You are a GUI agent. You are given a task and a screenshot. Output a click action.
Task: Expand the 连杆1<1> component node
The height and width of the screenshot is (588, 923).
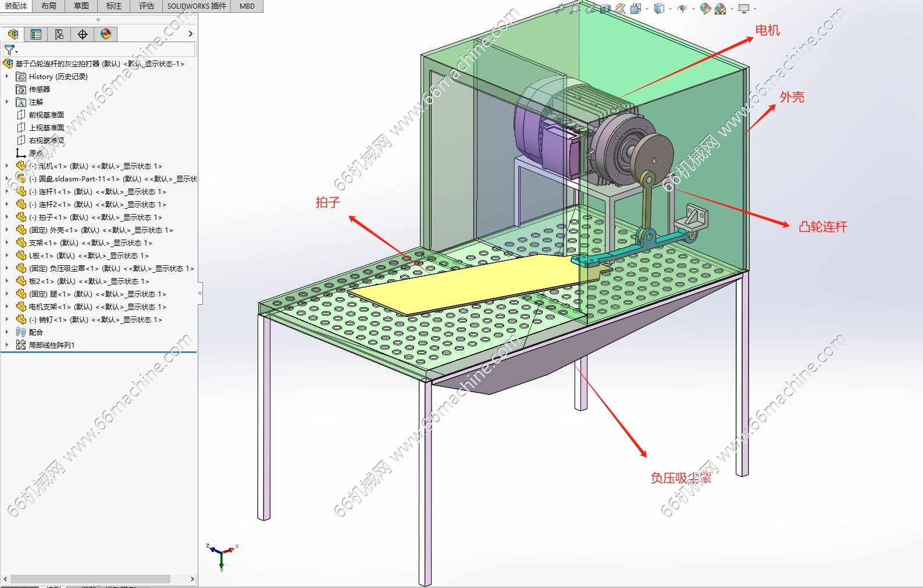7,191
